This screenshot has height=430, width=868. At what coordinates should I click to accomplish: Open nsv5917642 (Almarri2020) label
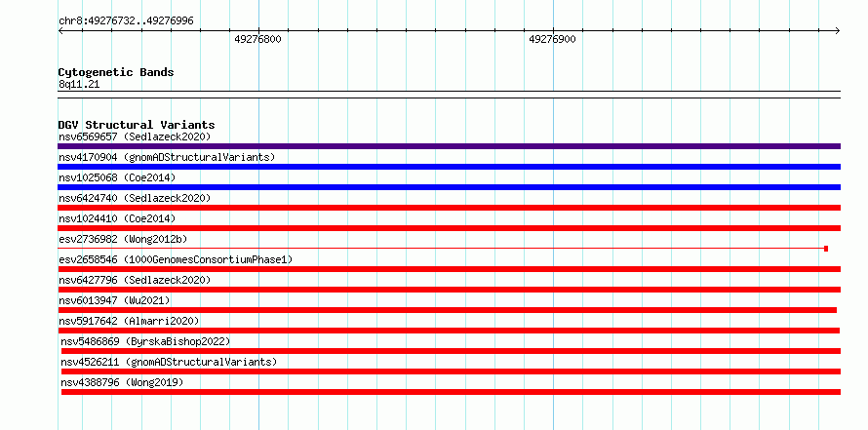point(129,321)
